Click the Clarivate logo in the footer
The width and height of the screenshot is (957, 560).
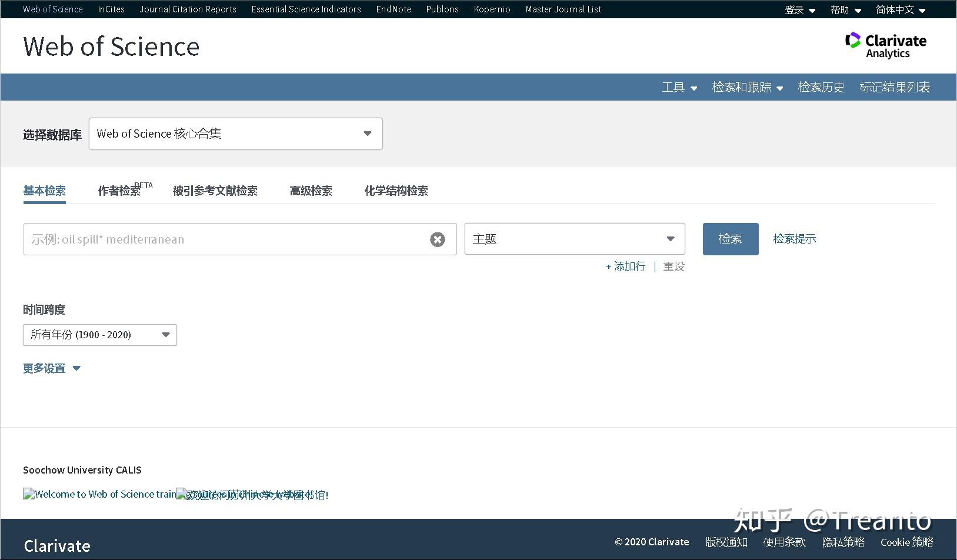[56, 545]
